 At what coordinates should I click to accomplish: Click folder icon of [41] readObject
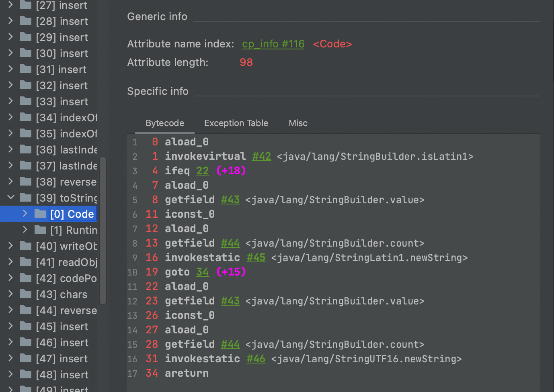point(26,262)
